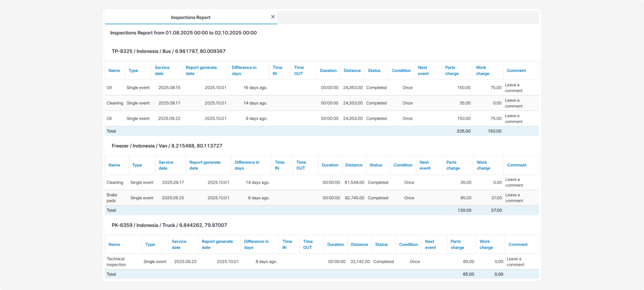Add comment to Oil service dated 2025.09.22

coord(513,119)
